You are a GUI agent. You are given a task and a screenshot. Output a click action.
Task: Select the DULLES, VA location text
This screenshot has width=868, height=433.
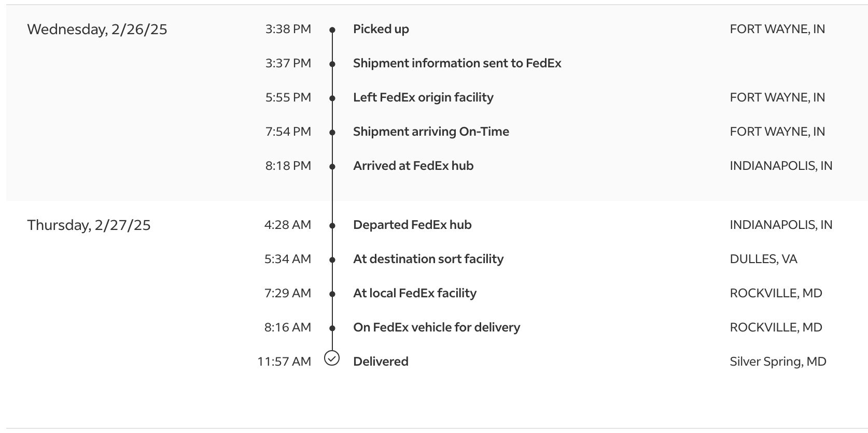[x=763, y=259]
